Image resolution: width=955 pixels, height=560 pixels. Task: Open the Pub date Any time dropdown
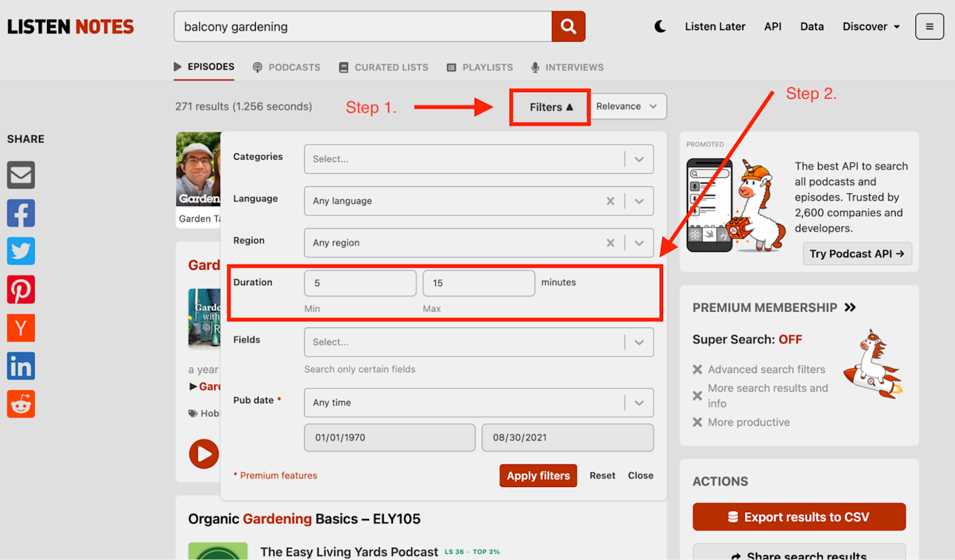[x=479, y=402]
